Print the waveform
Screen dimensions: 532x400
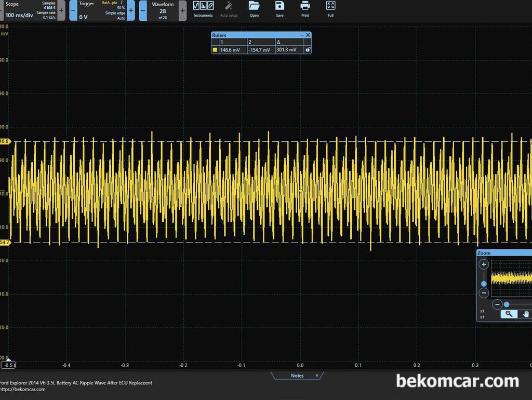point(305,9)
